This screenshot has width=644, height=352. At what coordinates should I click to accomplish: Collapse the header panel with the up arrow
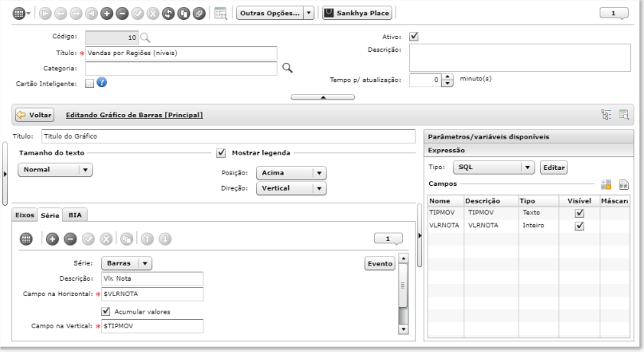[x=323, y=97]
